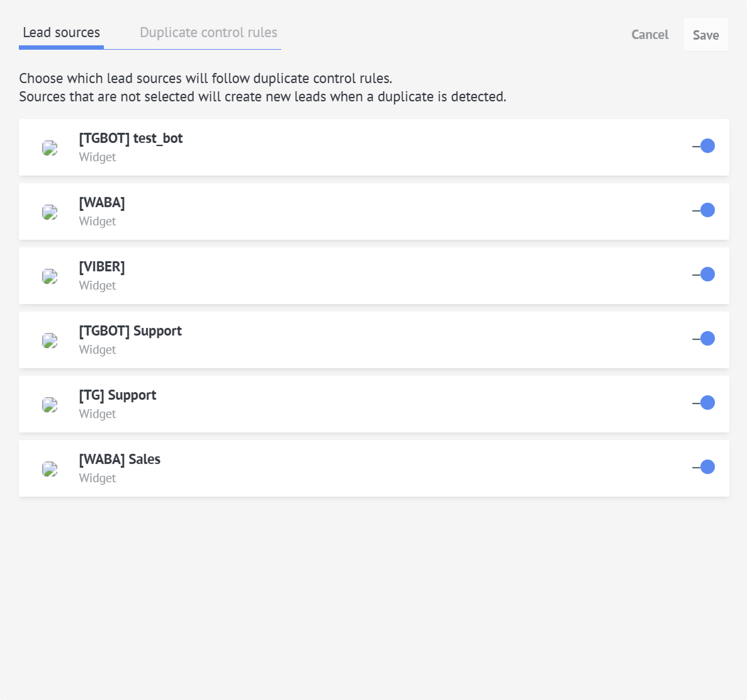Click the [WABA] source icon
Image resolution: width=747 pixels, height=700 pixels.
pos(50,212)
